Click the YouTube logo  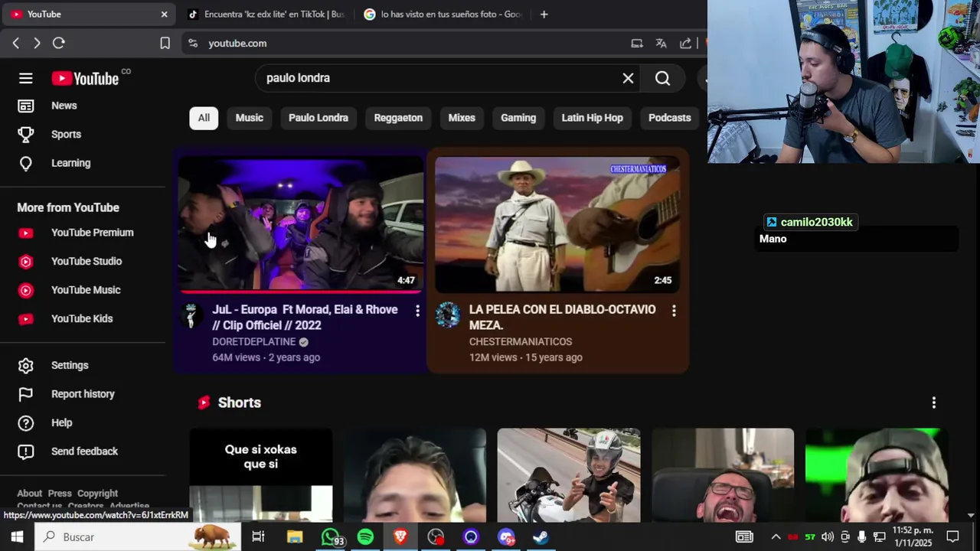tap(85, 78)
